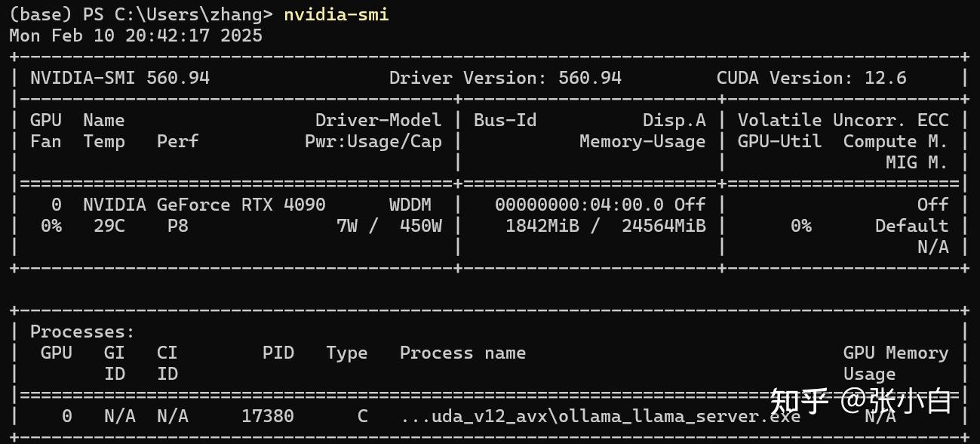
Task: Click the Processes: section label
Action: coord(83,331)
